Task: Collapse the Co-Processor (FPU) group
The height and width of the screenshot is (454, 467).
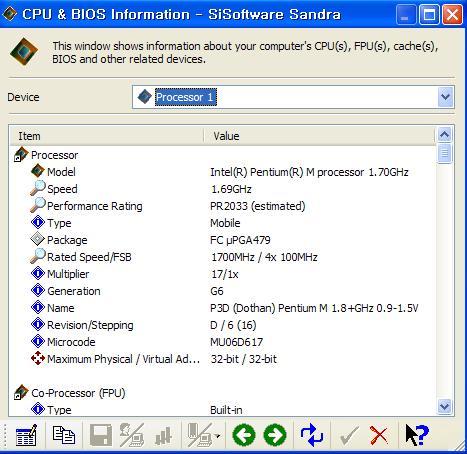Action: (21, 393)
